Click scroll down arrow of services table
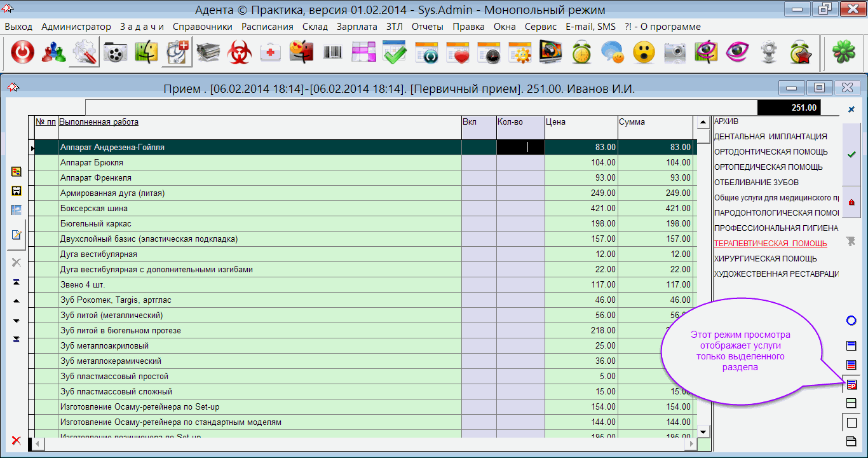 tap(703, 432)
